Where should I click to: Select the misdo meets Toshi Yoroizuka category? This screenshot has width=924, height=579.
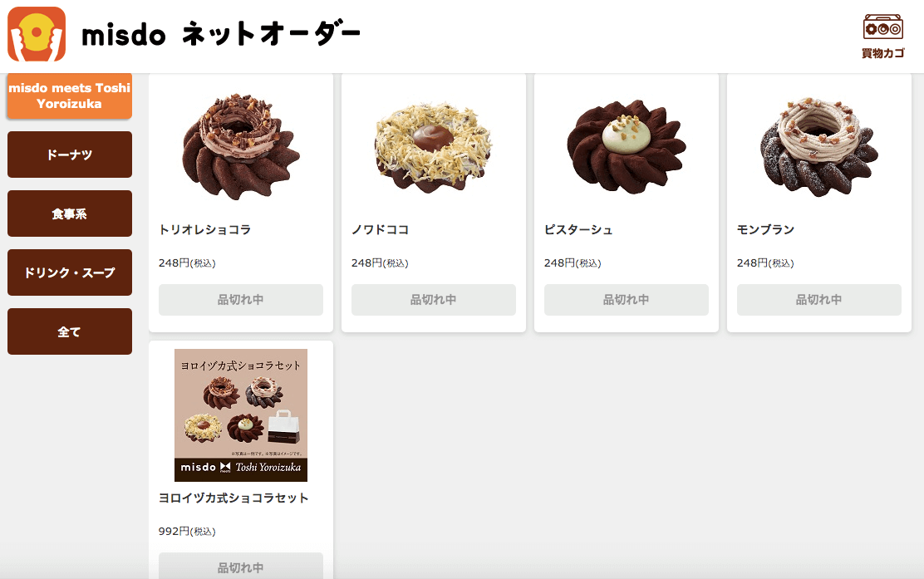pyautogui.click(x=70, y=96)
